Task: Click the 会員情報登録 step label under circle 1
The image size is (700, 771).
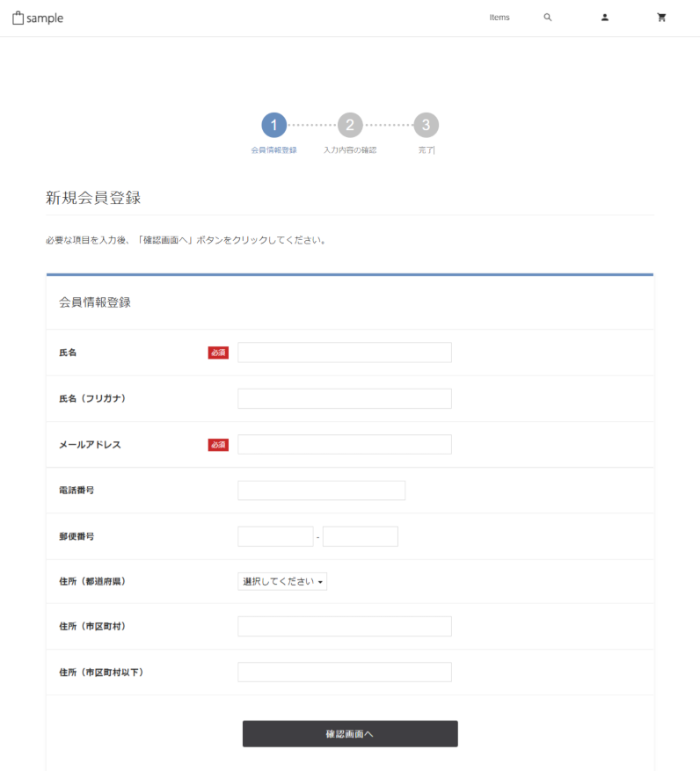Action: pos(274,150)
